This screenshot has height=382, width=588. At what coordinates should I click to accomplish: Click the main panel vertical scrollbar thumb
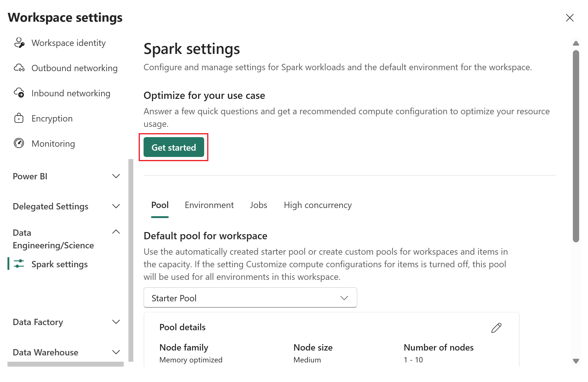576,146
